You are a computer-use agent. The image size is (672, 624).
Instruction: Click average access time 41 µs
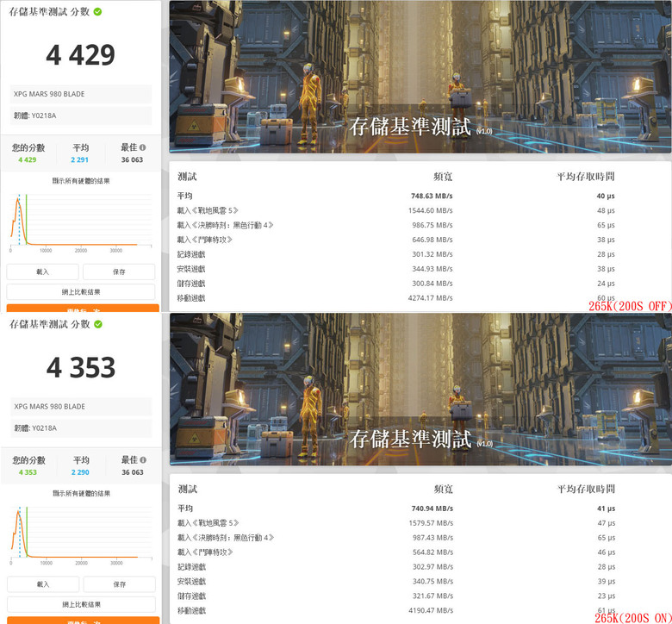(606, 509)
